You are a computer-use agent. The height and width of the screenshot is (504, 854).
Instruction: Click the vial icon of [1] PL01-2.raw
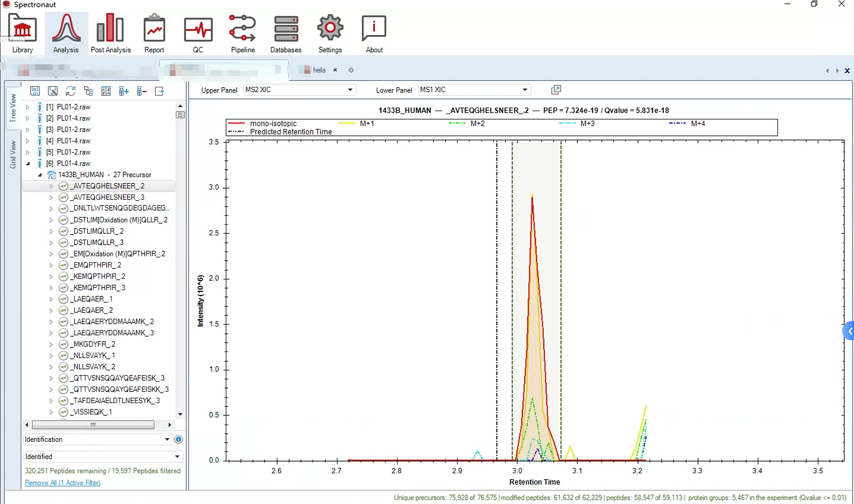(x=40, y=107)
